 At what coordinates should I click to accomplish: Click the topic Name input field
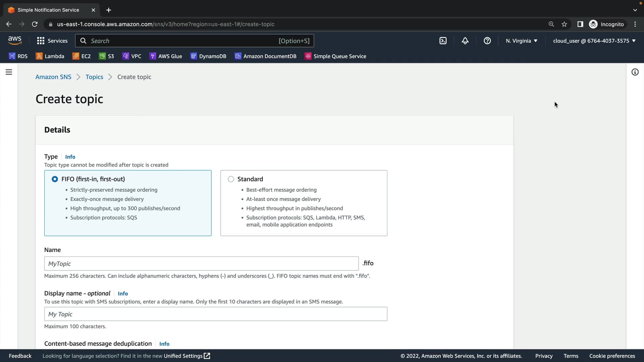pyautogui.click(x=201, y=264)
